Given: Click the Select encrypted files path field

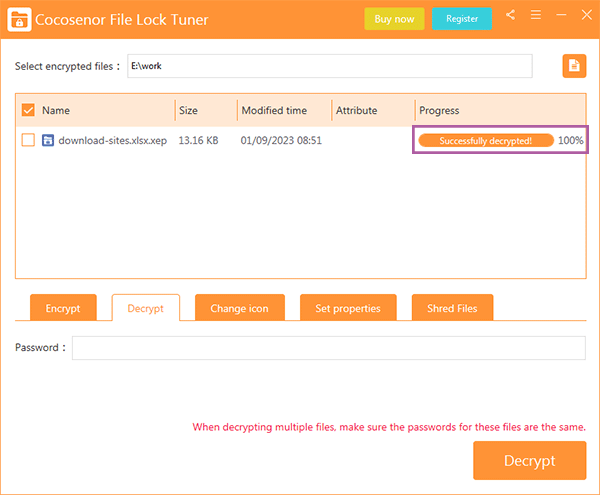Looking at the screenshot, I should (329, 66).
